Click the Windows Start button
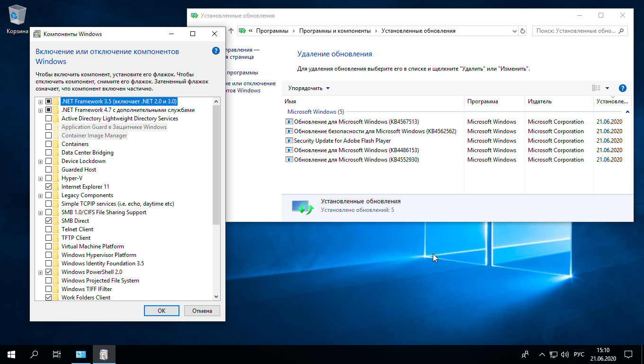Viewport: 644px width, 364px height. coord(11,354)
